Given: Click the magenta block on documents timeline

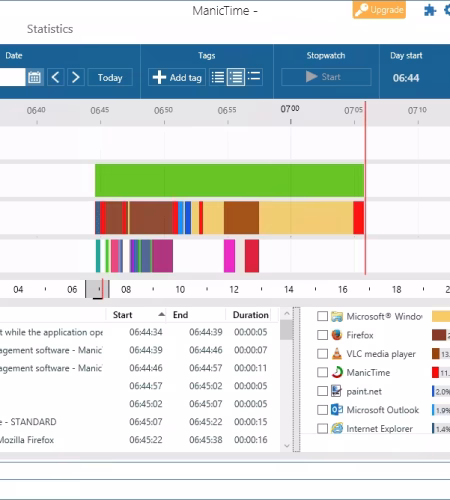Looking at the screenshot, I should click(229, 256).
